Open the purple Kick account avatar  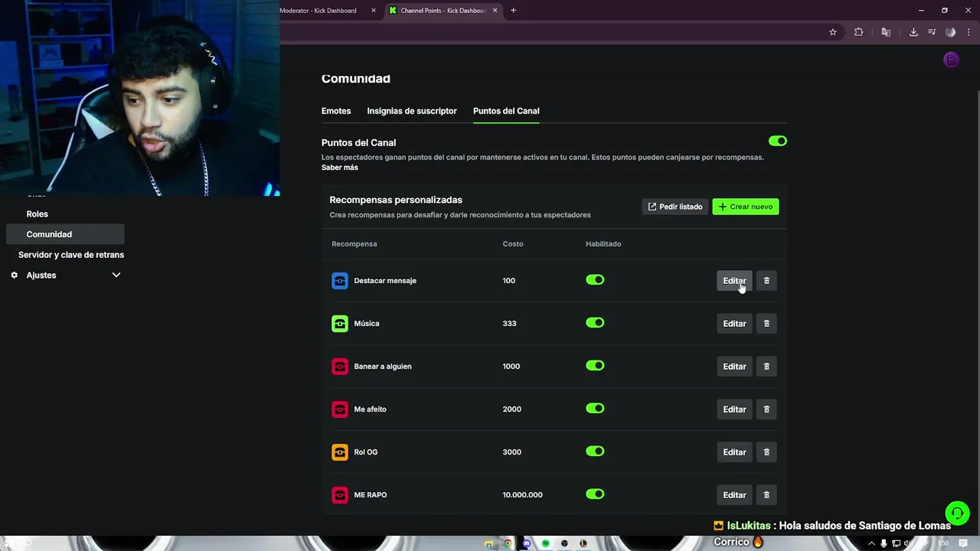[x=951, y=60]
